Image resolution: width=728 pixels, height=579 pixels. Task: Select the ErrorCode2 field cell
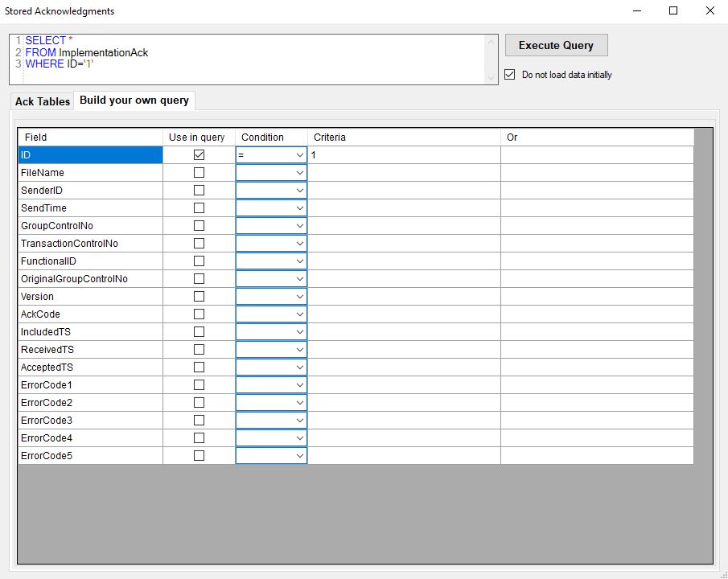tap(91, 402)
